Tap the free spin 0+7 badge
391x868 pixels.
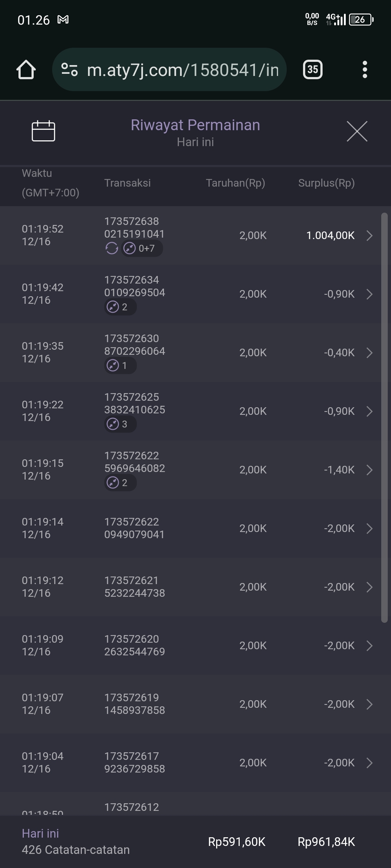point(142,248)
